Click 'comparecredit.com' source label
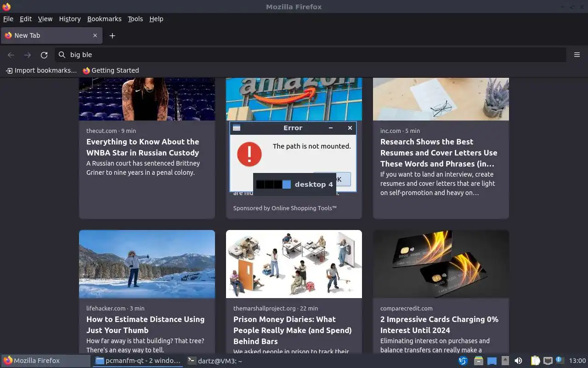This screenshot has width=588, height=368. (x=407, y=308)
